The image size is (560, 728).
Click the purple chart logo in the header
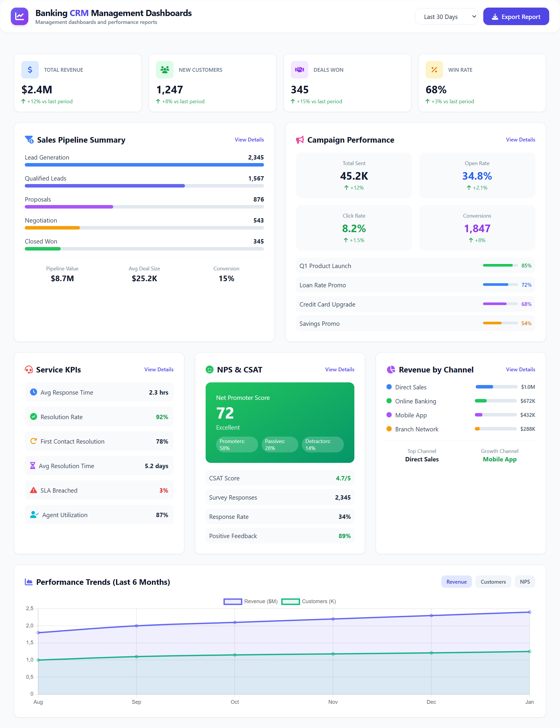point(19,16)
